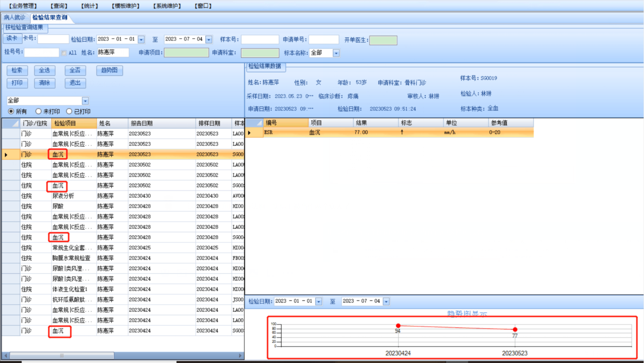This screenshot has height=363, width=644.
Task: Click the 编号 column header
Action: click(286, 123)
